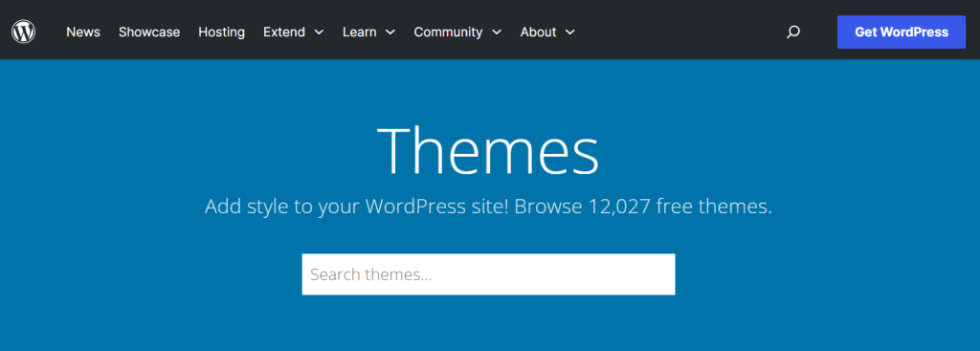Screen dimensions: 980x351
Task: Go to the Showcase link
Action: pyautogui.click(x=149, y=32)
